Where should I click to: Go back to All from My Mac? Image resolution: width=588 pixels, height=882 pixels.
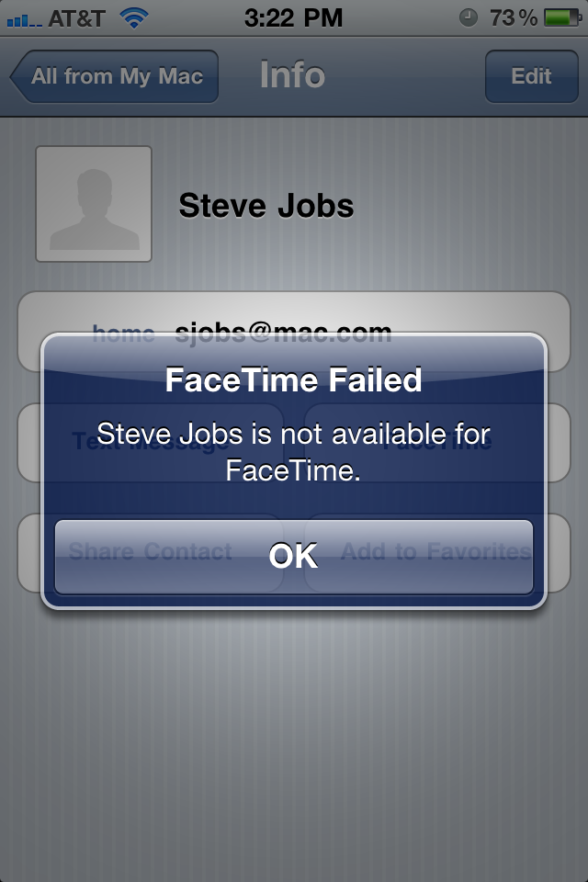114,76
